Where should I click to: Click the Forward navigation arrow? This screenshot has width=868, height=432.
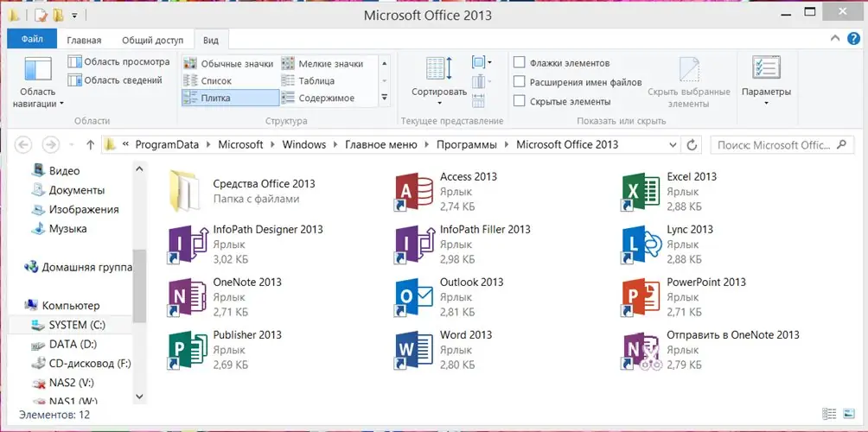(50, 145)
